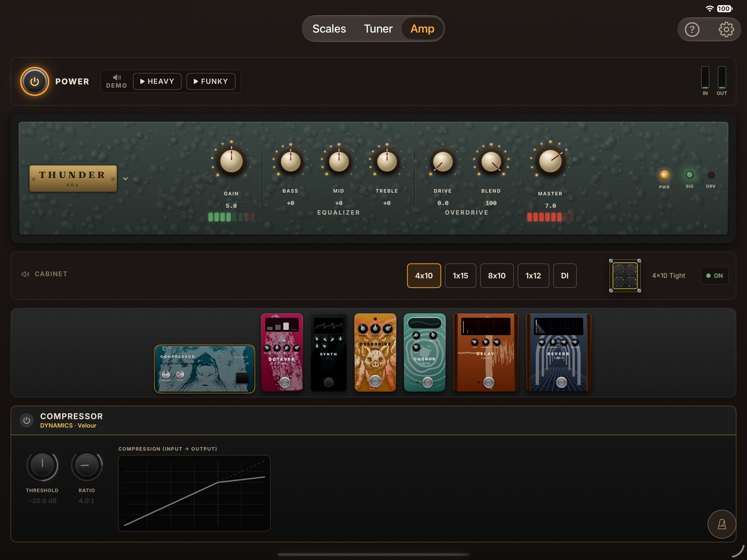The height and width of the screenshot is (560, 747).
Task: Select the 1x15 cabinet
Action: tap(460, 276)
